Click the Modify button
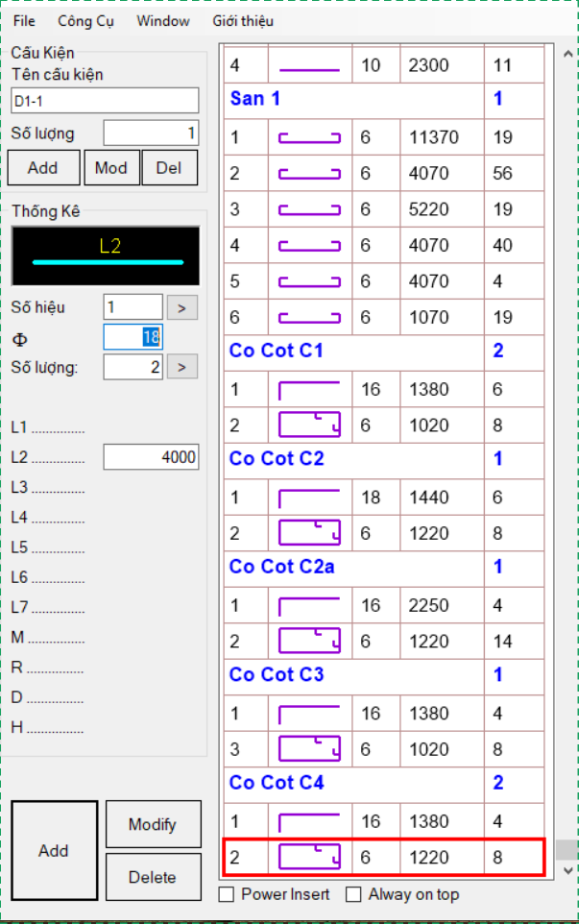The height and width of the screenshot is (924, 579). [153, 824]
